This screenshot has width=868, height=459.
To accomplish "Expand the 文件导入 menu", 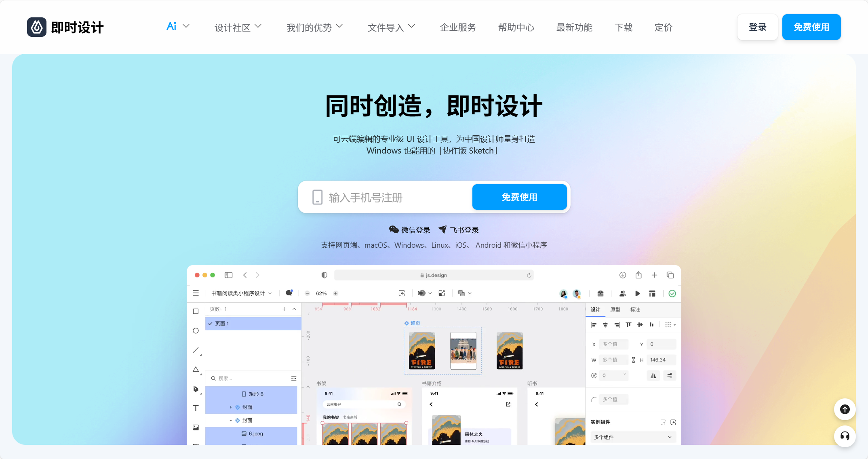I will tap(391, 27).
